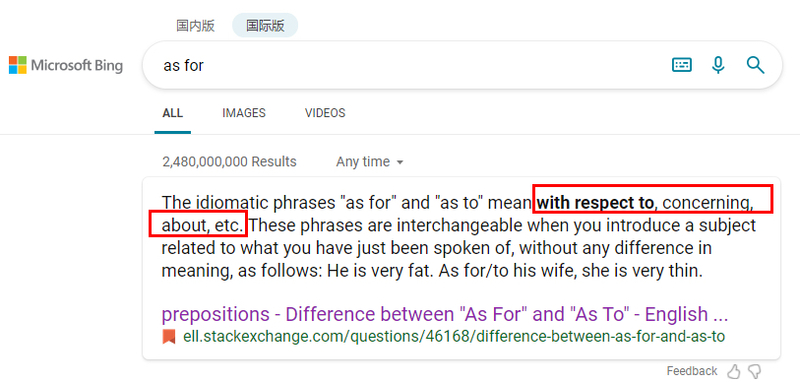The image size is (800, 382).
Task: Start voice search with the microphone icon
Action: click(718, 65)
